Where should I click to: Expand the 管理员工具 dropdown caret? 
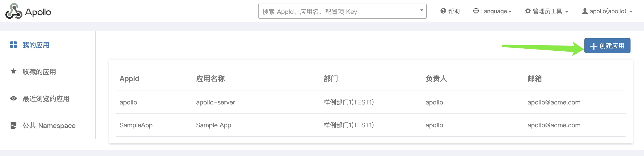point(566,12)
